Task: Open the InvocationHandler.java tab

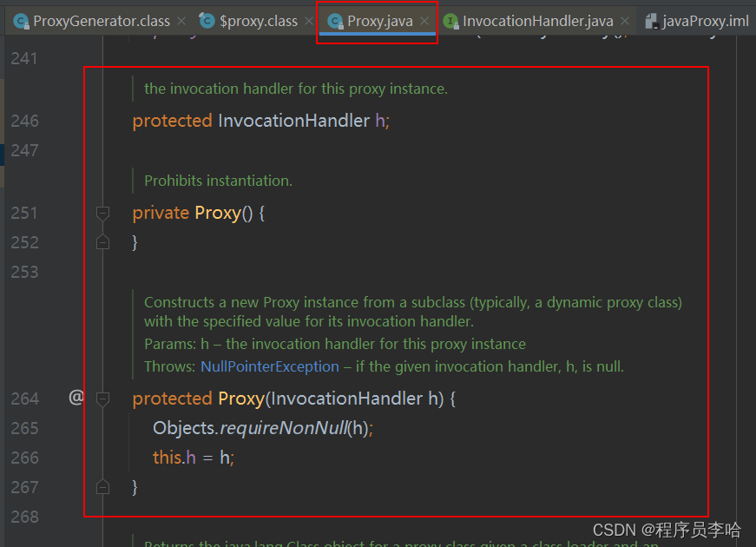Action: pyautogui.click(x=537, y=21)
